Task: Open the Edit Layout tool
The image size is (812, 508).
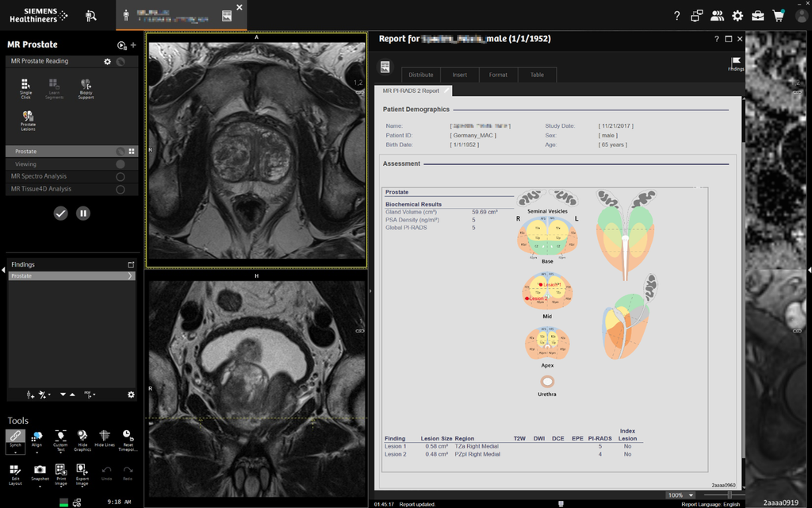Action: coord(15,473)
